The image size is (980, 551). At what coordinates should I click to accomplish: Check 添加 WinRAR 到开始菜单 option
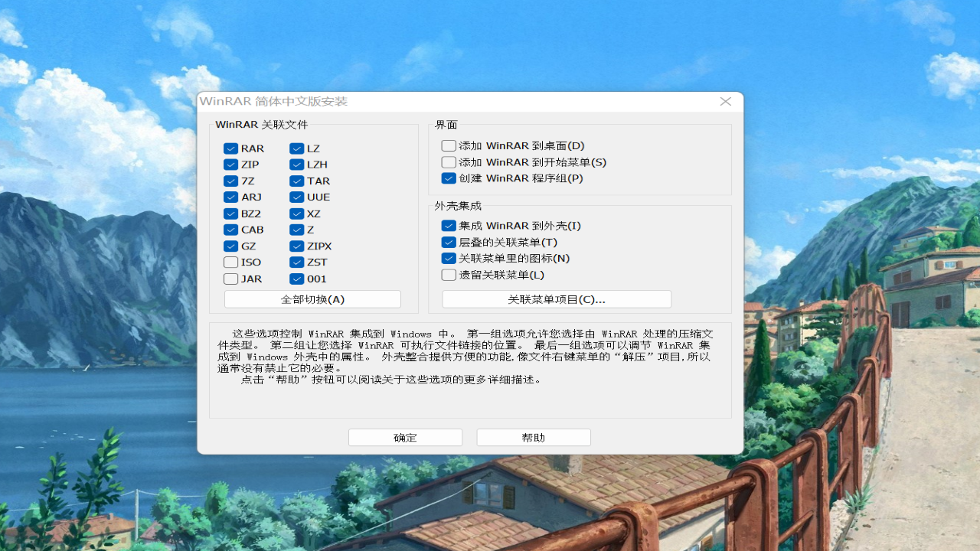(448, 161)
